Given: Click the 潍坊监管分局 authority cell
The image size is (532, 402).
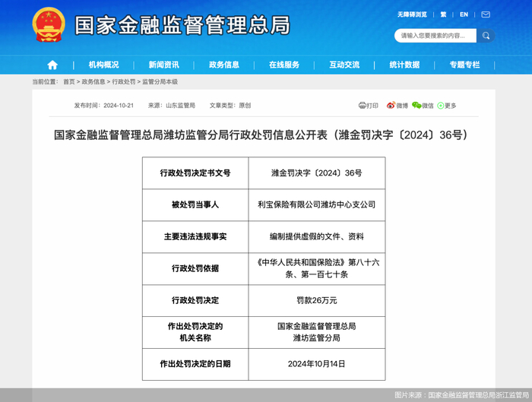Looking at the screenshot, I should tap(317, 332).
